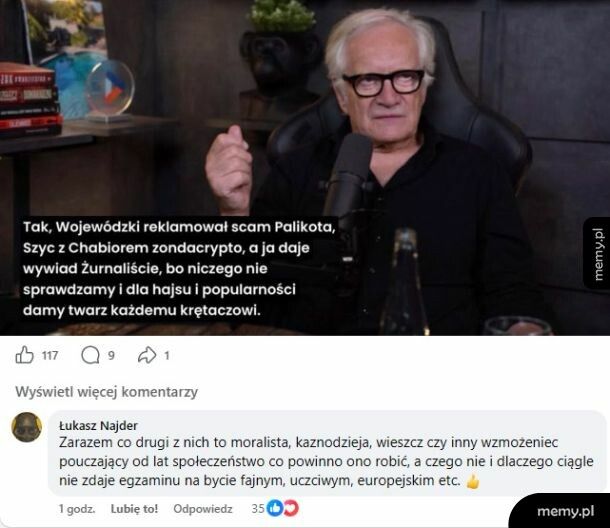610x528 pixels.
Task: Click the blue like reaction icon
Action: coord(275,508)
